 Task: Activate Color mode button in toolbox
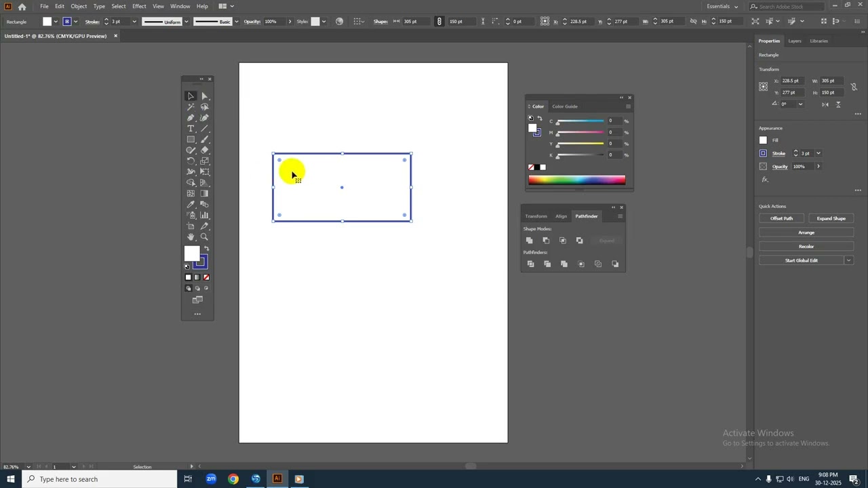click(x=189, y=277)
